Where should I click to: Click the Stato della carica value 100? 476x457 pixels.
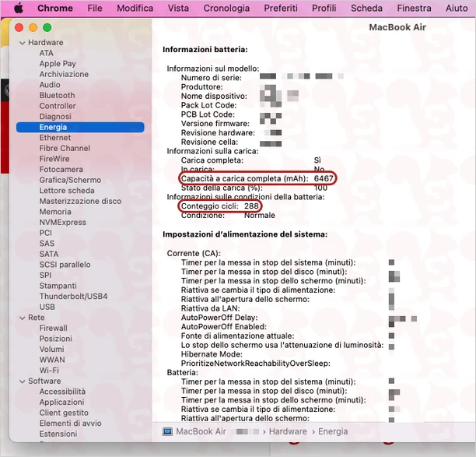coord(320,188)
